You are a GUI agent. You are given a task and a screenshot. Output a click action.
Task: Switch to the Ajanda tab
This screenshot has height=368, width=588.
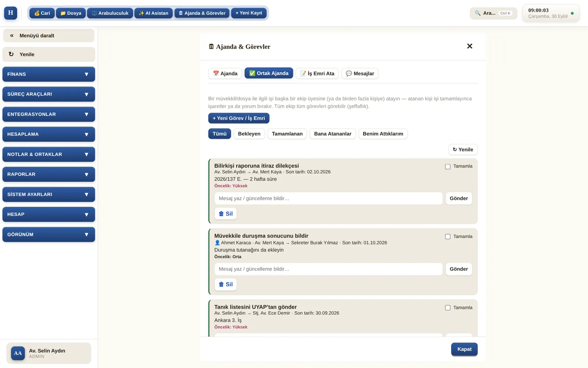click(x=225, y=73)
